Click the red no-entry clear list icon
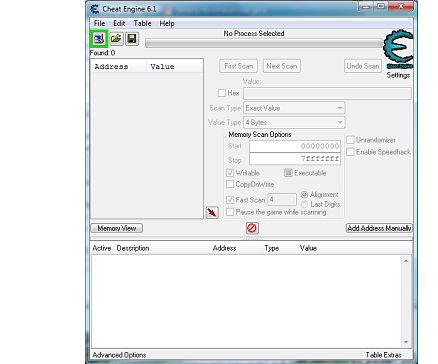 [252, 228]
